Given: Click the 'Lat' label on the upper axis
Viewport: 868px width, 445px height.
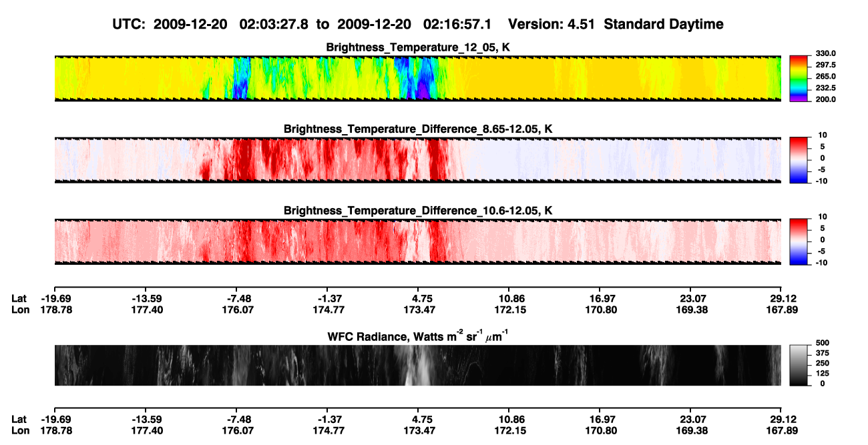Looking at the screenshot, I should click(x=19, y=298).
